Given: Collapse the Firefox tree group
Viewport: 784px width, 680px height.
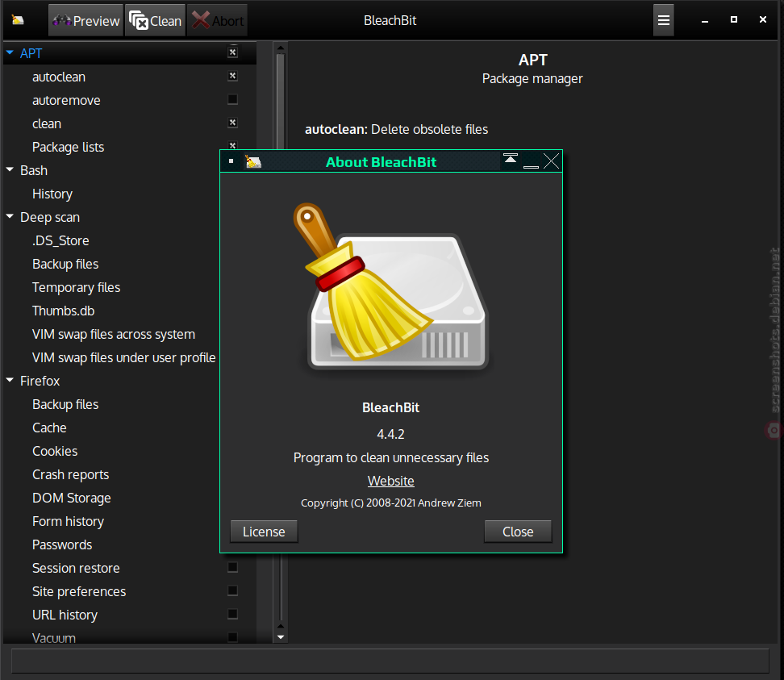Looking at the screenshot, I should [x=10, y=380].
